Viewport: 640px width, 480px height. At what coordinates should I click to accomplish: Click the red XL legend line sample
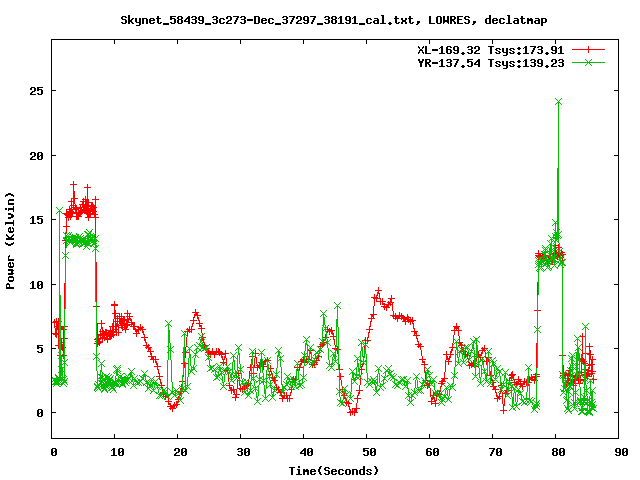pos(588,50)
